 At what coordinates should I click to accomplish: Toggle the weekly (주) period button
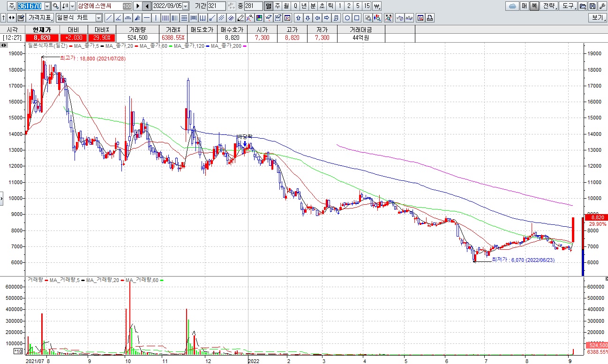[277, 6]
